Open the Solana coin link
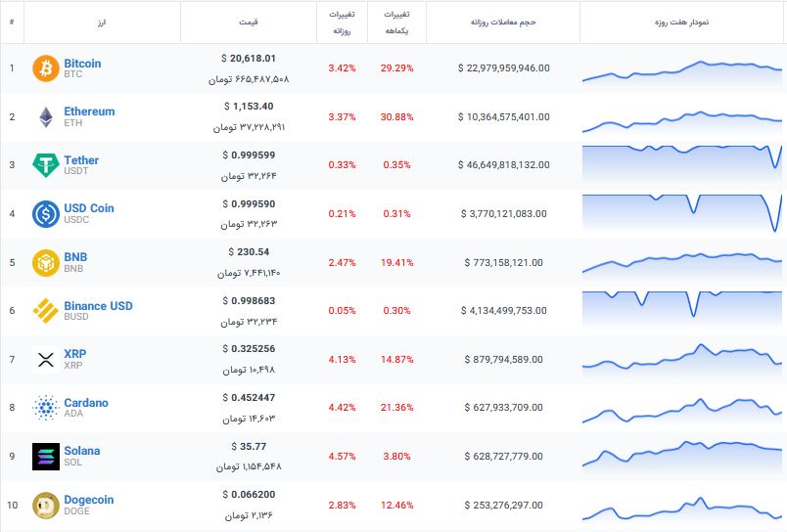 [x=82, y=451]
